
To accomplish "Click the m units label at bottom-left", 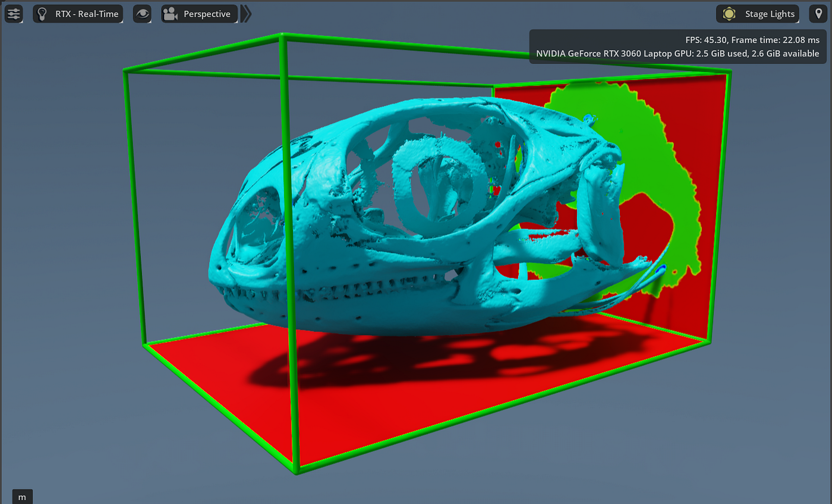I will (21, 496).
